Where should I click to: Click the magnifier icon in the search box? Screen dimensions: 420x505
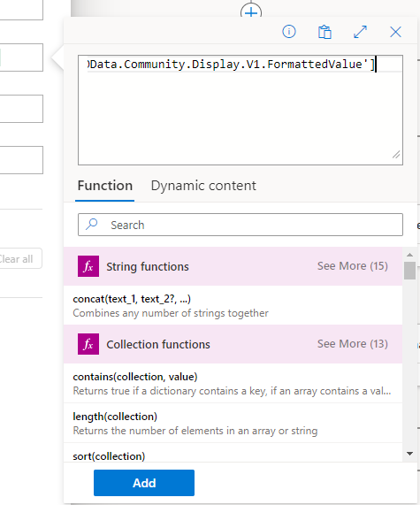pos(92,225)
